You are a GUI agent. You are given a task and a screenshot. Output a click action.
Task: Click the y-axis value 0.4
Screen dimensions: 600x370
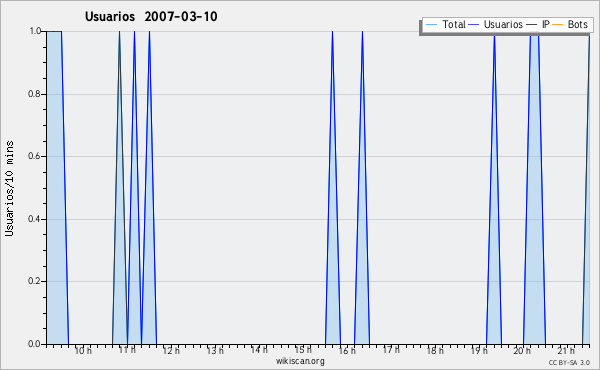pos(35,219)
